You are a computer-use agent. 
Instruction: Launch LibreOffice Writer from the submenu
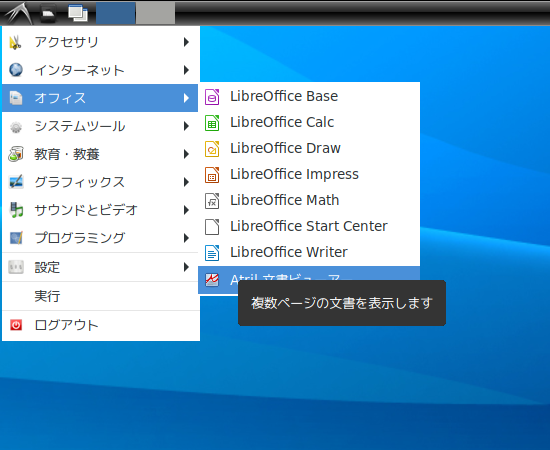pos(309,253)
